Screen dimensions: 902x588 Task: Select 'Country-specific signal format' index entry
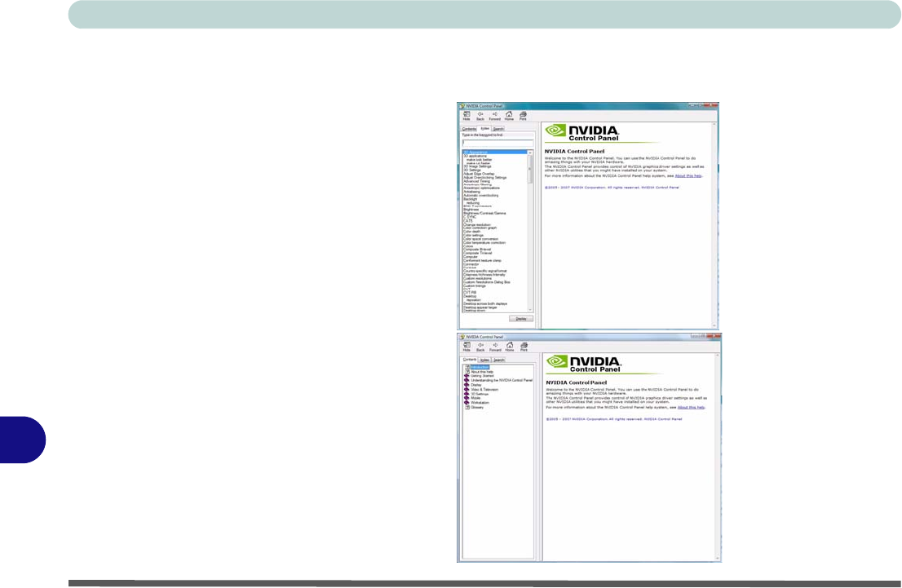click(x=485, y=271)
